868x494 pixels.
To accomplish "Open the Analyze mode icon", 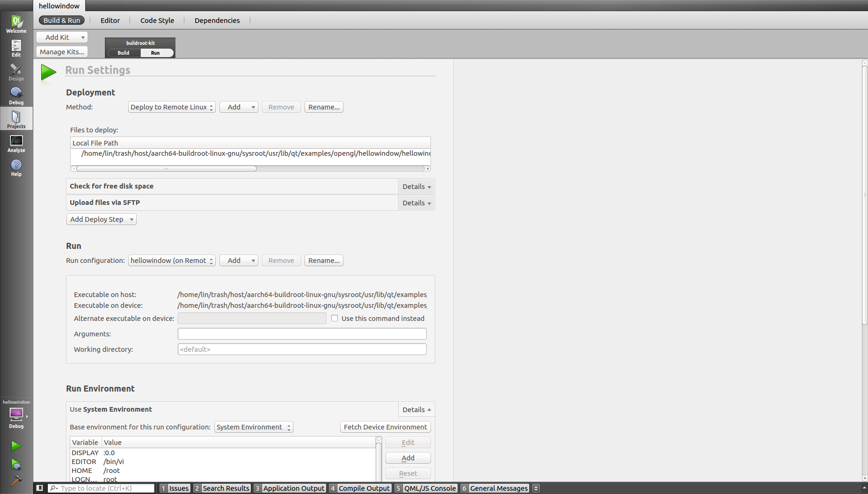I will pos(16,143).
